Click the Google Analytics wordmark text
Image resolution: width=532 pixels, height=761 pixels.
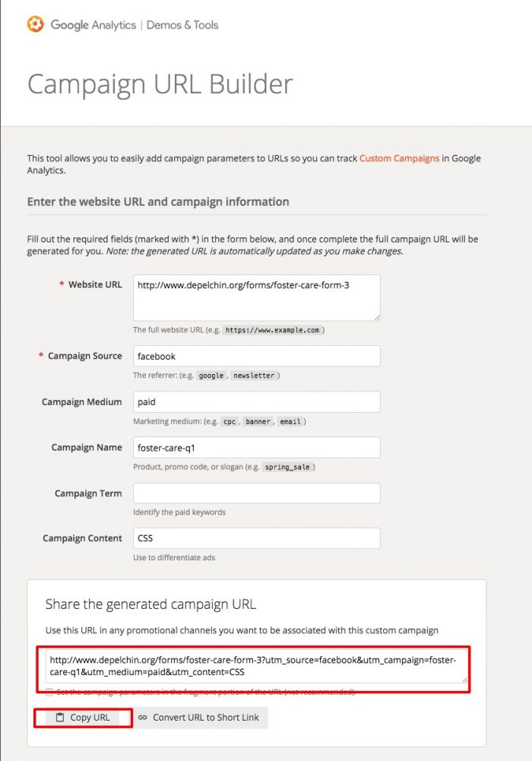pos(95,24)
